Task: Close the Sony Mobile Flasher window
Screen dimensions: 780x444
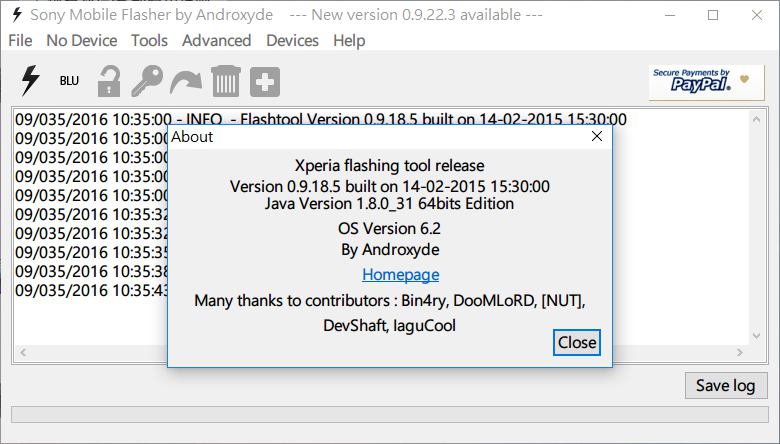Action: click(757, 15)
